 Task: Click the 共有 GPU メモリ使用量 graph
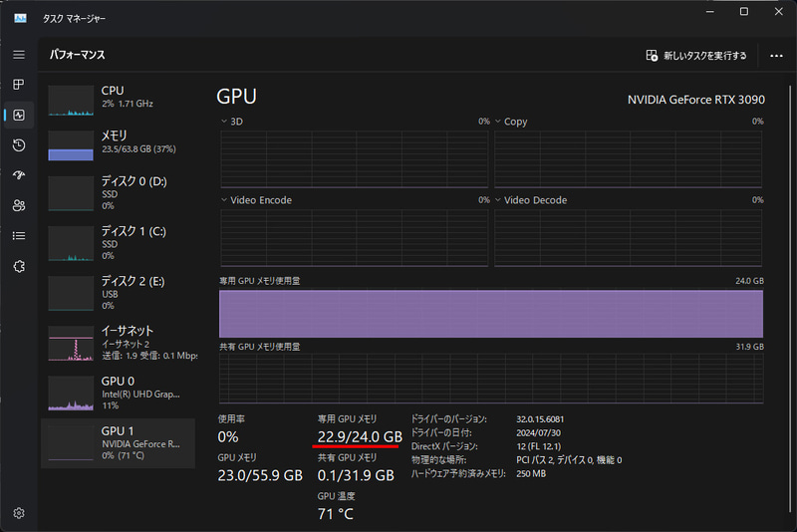click(x=491, y=379)
